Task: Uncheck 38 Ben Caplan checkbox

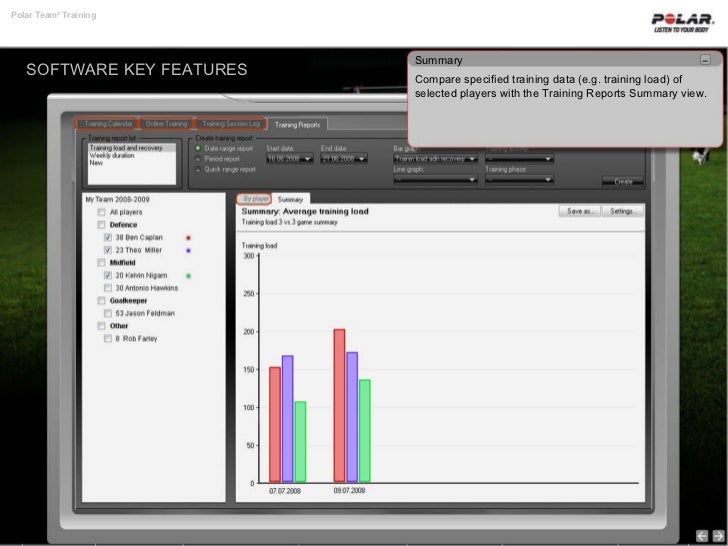Action: [108, 237]
